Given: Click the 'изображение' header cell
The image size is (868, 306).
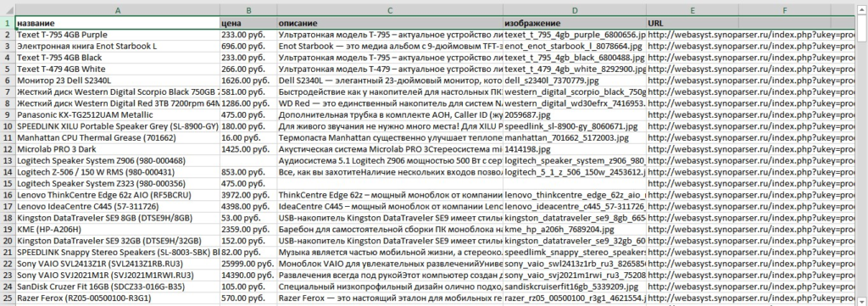Looking at the screenshot, I should [x=575, y=23].
